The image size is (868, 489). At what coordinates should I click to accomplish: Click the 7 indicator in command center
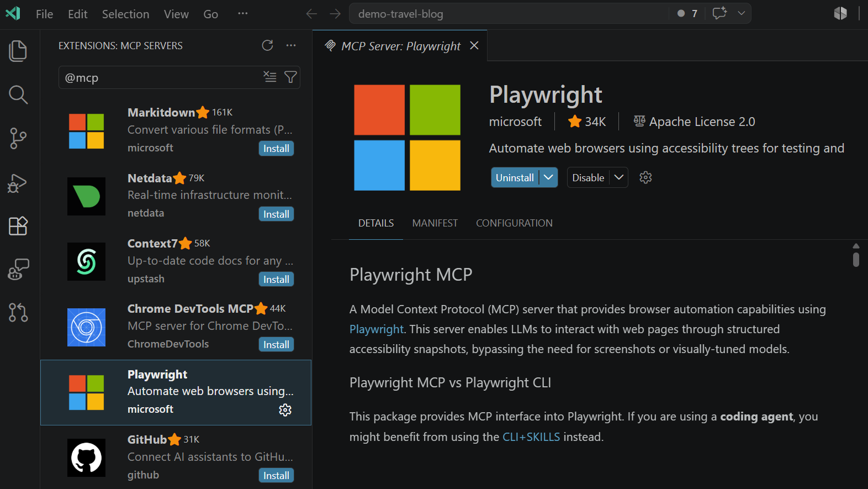tap(687, 14)
